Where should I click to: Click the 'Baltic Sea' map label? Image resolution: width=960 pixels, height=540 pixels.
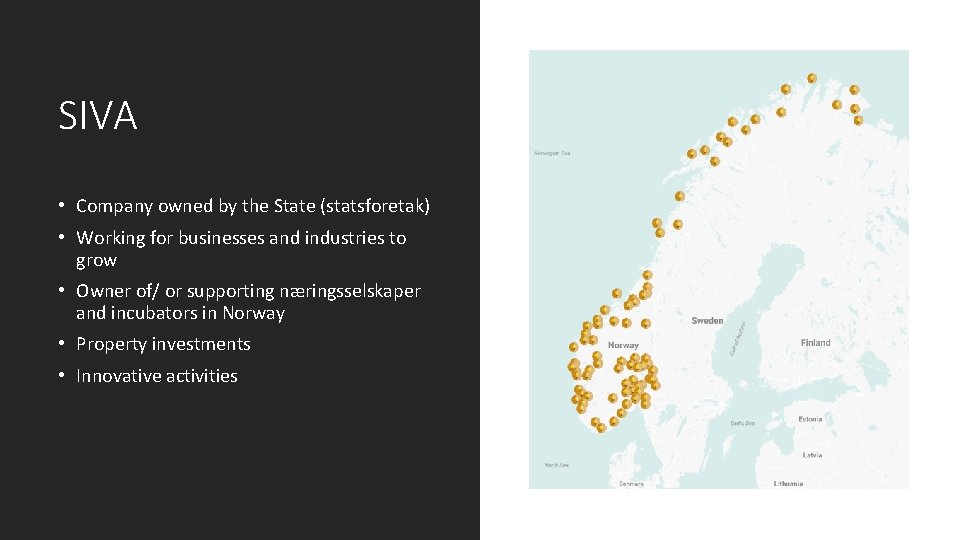[742, 423]
